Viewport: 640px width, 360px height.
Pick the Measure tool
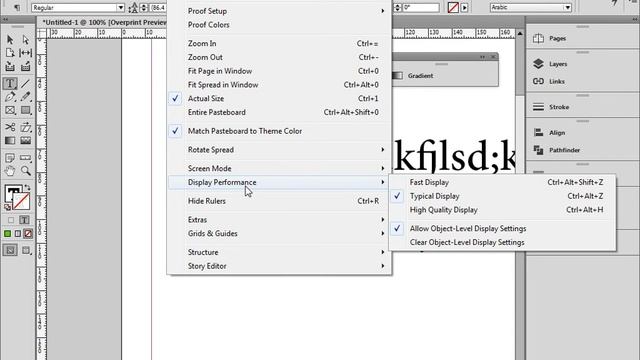coord(26,158)
